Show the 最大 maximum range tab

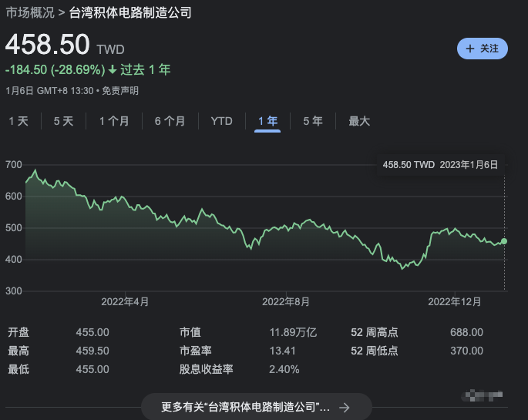pos(359,121)
